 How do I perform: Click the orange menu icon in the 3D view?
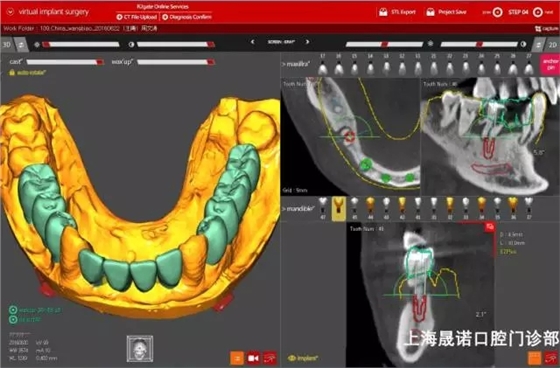[237, 358]
